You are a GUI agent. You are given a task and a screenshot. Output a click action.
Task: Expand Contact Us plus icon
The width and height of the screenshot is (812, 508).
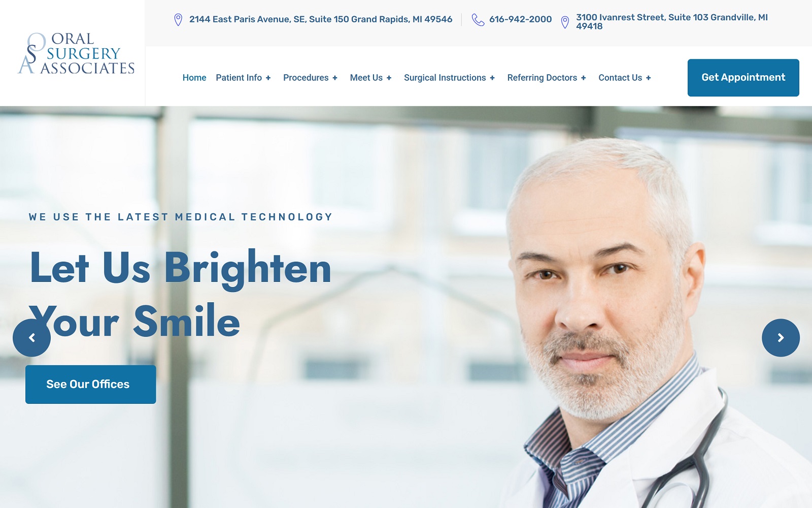click(648, 78)
